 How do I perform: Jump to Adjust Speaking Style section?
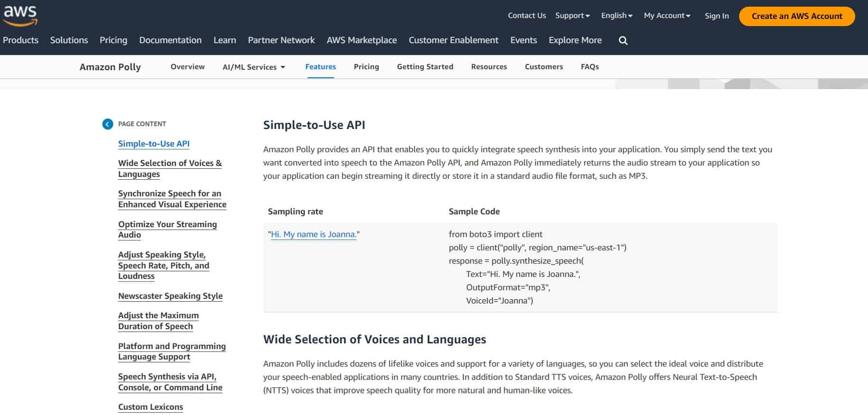(x=164, y=266)
